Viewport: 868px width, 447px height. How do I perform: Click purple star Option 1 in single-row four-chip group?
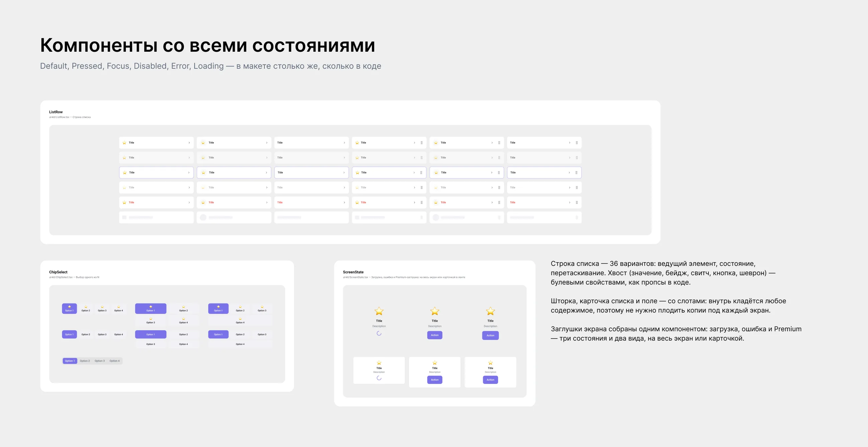(69, 309)
